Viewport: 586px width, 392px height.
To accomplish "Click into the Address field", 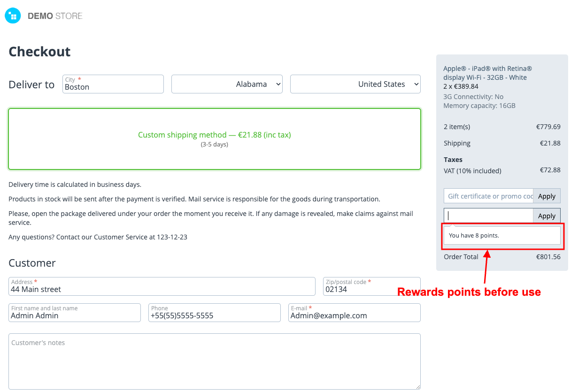I will click(162, 289).
